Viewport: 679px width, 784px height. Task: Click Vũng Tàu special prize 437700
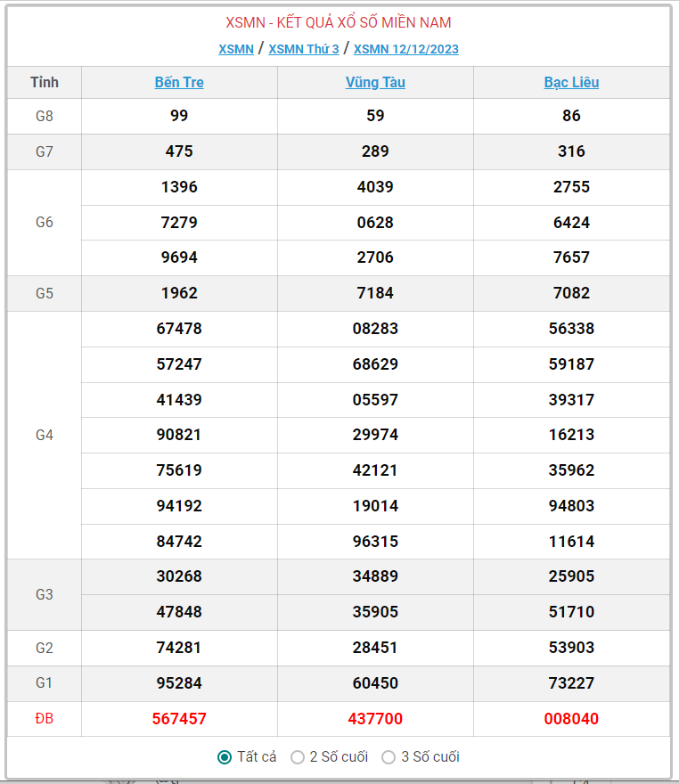point(375,719)
